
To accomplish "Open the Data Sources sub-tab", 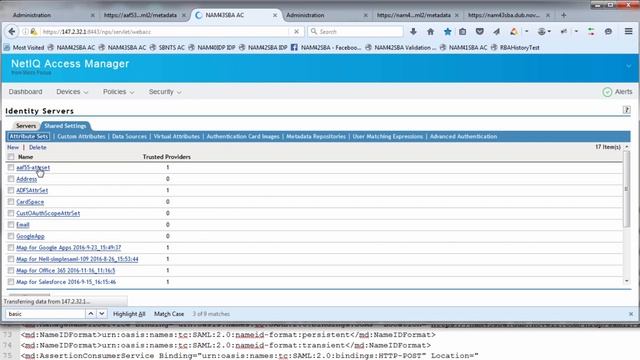I will click(129, 136).
